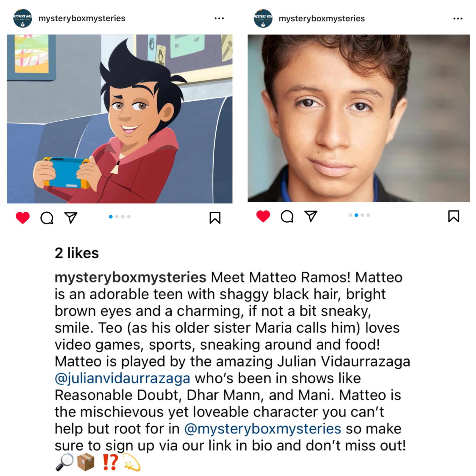The height and width of the screenshot is (476, 476).
Task: Unlike the right post via heart icon
Action: tap(263, 216)
